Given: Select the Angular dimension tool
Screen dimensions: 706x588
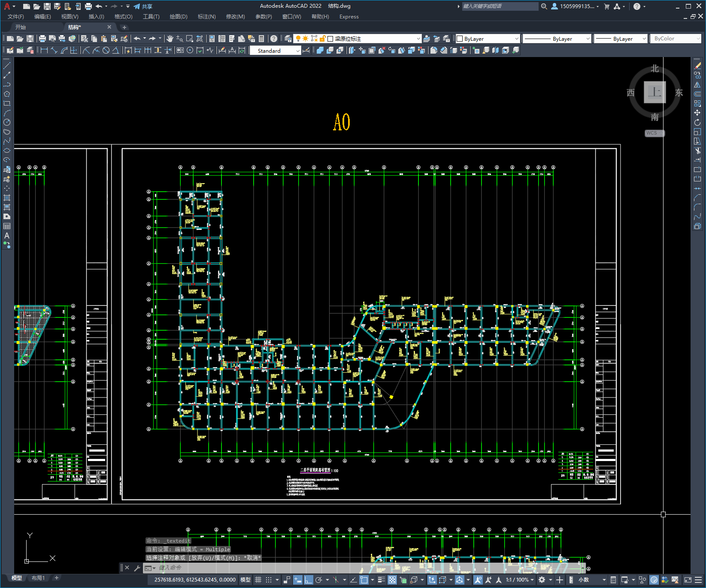Looking at the screenshot, I should click(x=116, y=50).
